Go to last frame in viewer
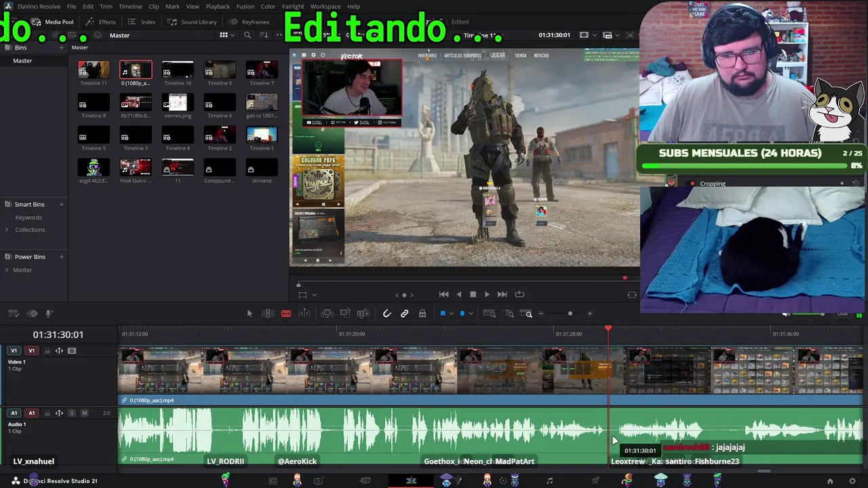The width and height of the screenshot is (868, 488). coord(502,294)
